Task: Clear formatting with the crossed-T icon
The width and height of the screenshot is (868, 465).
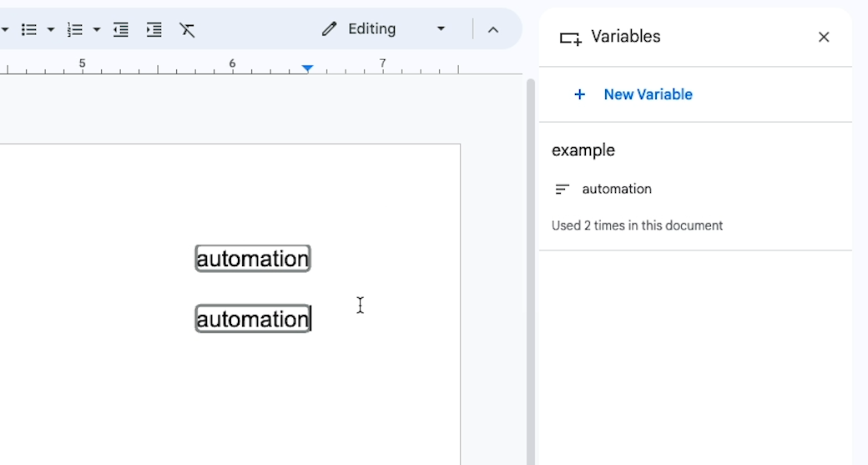Action: [x=187, y=29]
